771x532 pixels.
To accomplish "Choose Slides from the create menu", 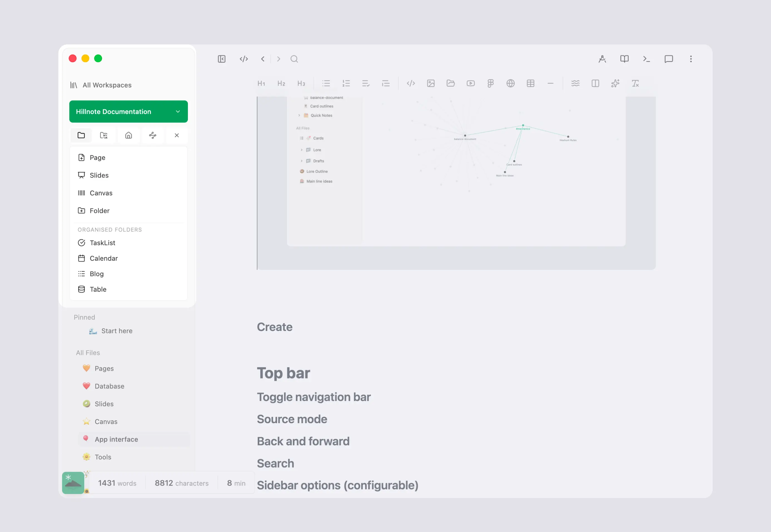I will pos(128,175).
